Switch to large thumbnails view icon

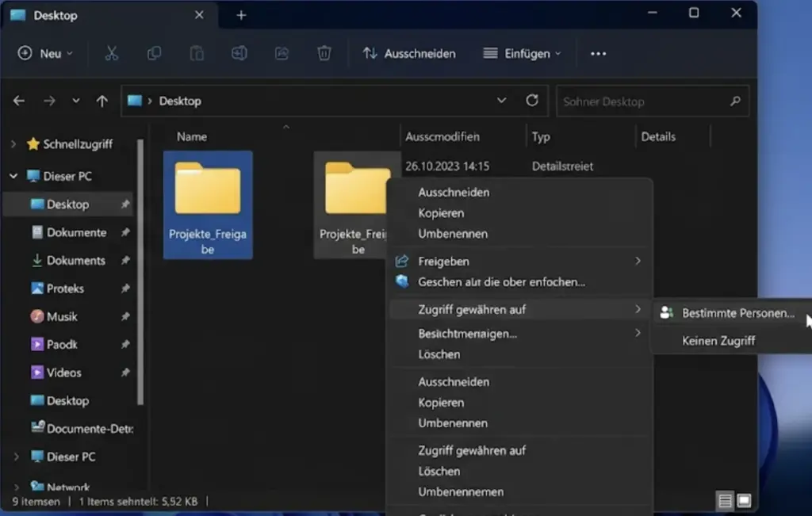point(744,500)
